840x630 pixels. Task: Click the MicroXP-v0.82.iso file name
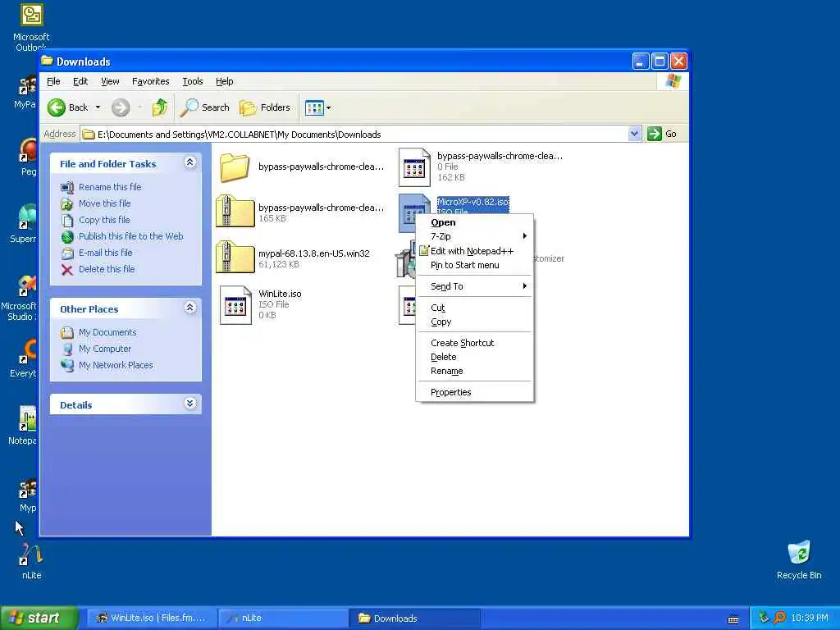coord(473,202)
